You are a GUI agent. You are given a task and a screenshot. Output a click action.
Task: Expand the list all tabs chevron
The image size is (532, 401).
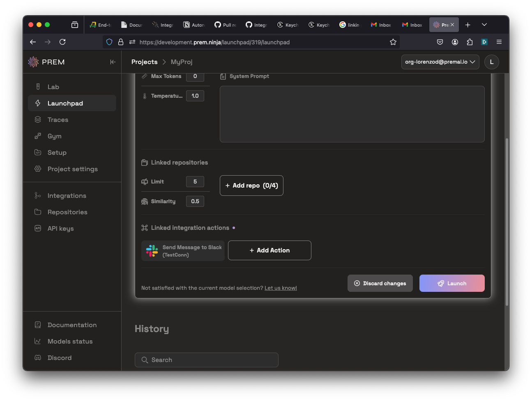[x=484, y=25]
